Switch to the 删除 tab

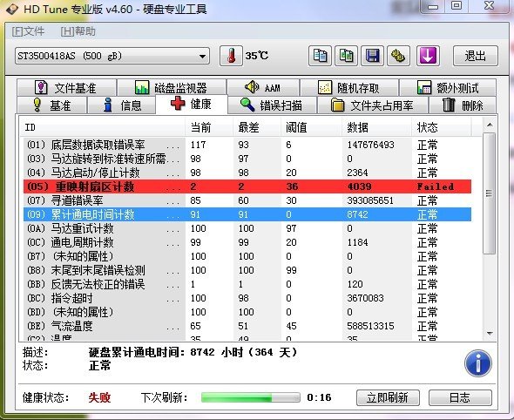(x=463, y=105)
